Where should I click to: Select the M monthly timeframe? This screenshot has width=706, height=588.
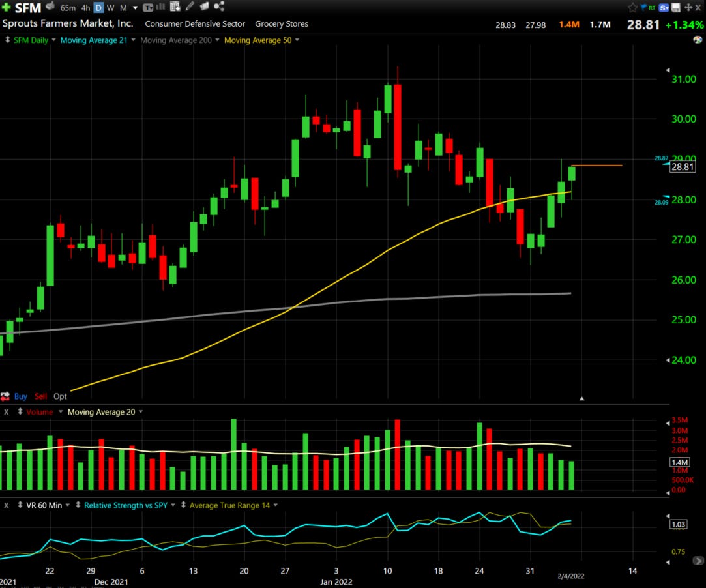tap(123, 8)
